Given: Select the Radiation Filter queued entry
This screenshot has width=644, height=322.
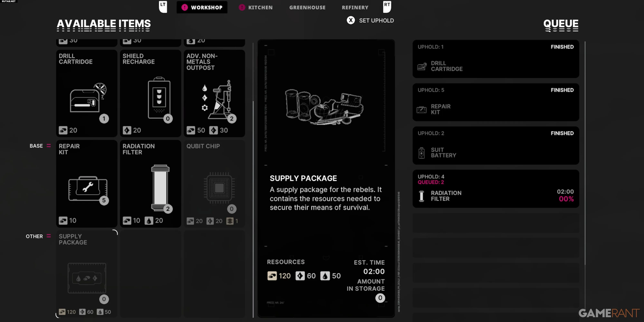Looking at the screenshot, I should [496, 189].
